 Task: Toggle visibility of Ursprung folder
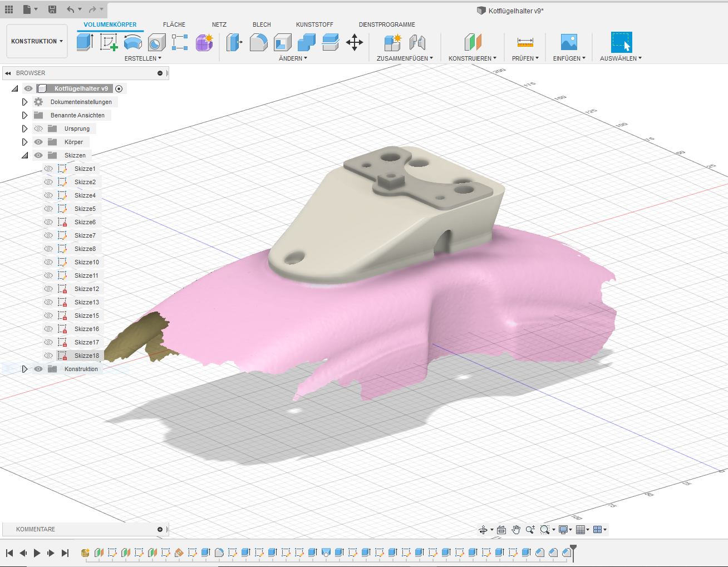pyautogui.click(x=38, y=129)
